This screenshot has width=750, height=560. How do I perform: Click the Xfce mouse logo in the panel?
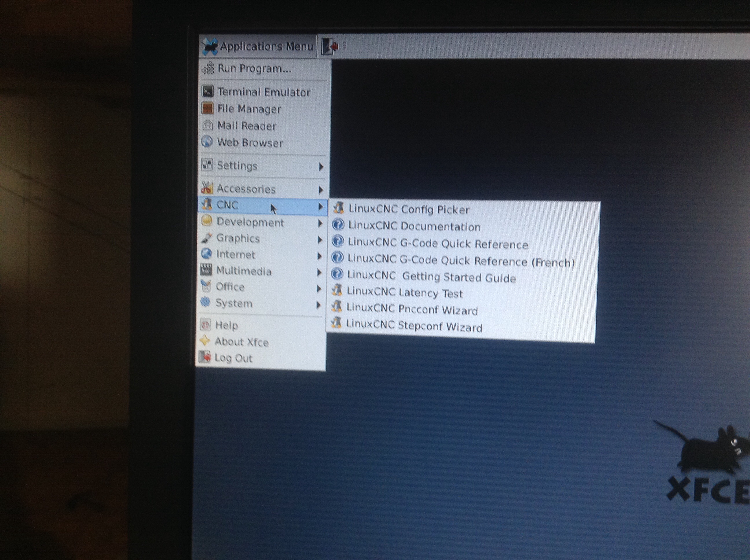209,46
